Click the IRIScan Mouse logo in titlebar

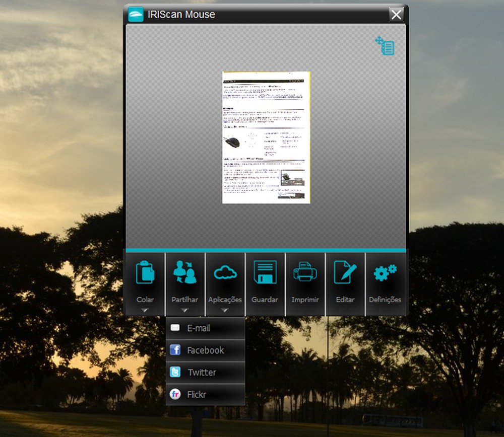click(134, 14)
